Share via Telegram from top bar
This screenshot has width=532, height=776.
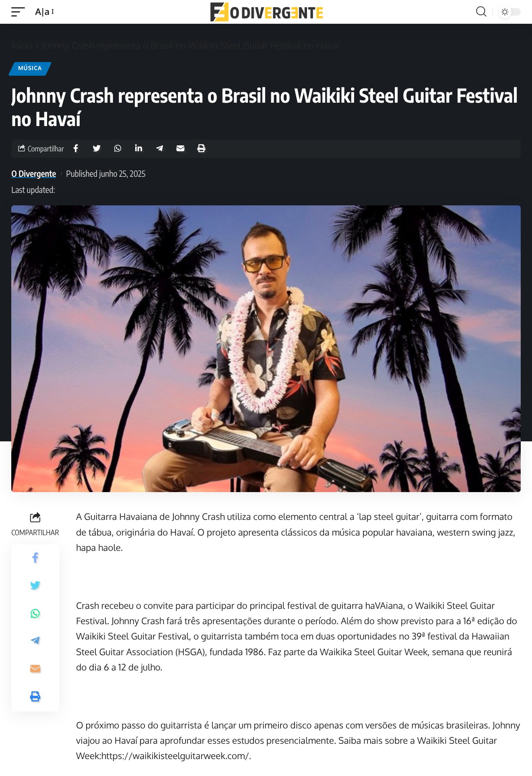(159, 149)
